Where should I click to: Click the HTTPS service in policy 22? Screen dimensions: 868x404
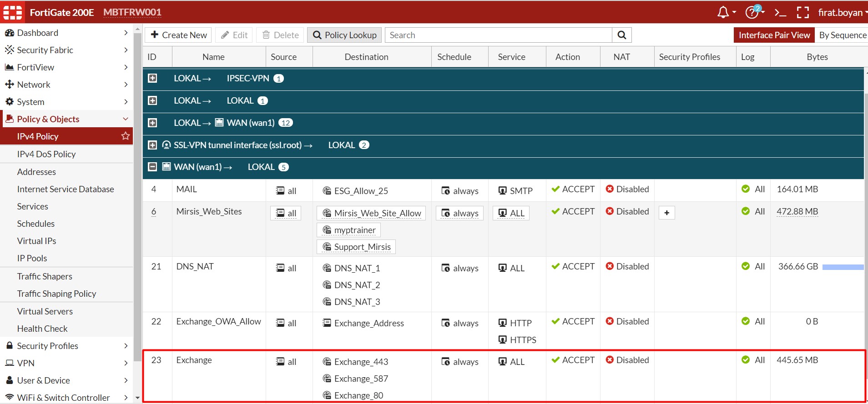click(517, 340)
